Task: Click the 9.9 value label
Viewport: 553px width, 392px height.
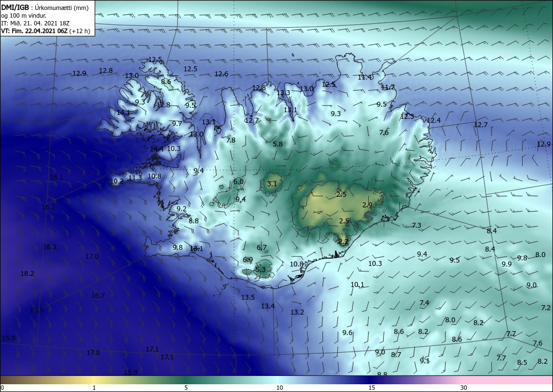Action: pos(507,264)
